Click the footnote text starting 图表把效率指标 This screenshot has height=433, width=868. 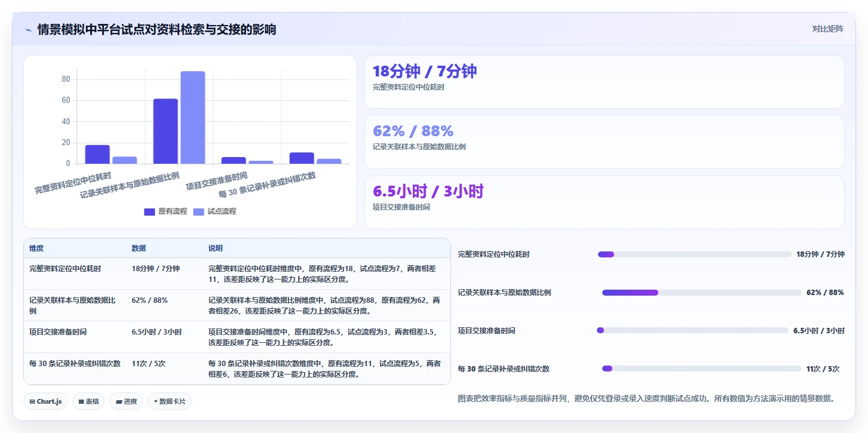click(x=646, y=398)
